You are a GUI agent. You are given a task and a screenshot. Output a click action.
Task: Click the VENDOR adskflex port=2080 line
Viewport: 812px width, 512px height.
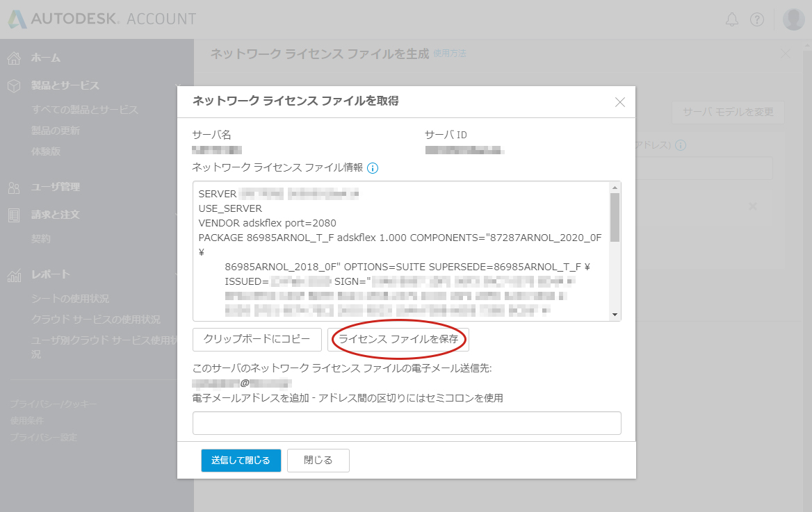pos(267,223)
